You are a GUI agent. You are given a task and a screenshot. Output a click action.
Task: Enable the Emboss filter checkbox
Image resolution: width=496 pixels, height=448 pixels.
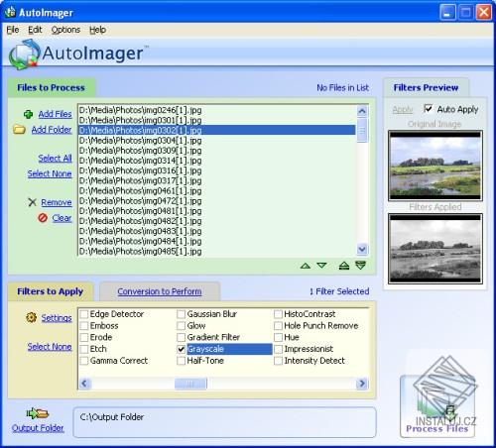(84, 326)
